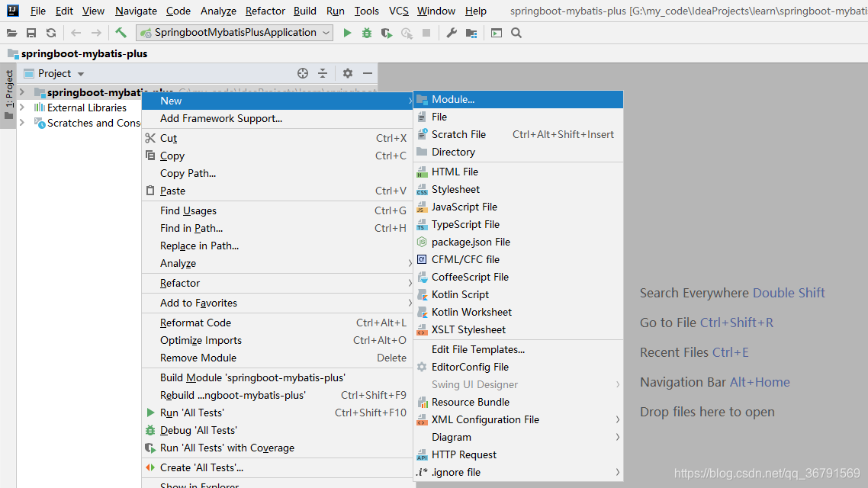
Task: Create an XSLT Stylesheet
Action: click(518, 329)
